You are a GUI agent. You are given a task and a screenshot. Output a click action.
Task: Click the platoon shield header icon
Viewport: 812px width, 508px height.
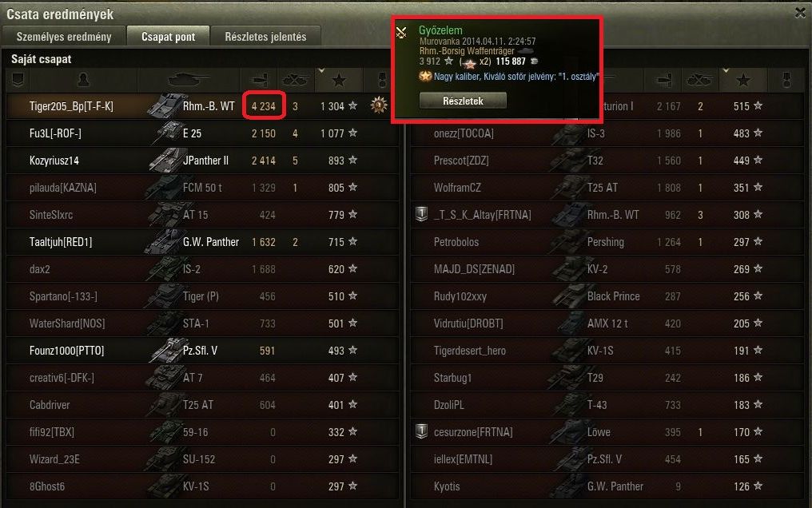(x=18, y=80)
